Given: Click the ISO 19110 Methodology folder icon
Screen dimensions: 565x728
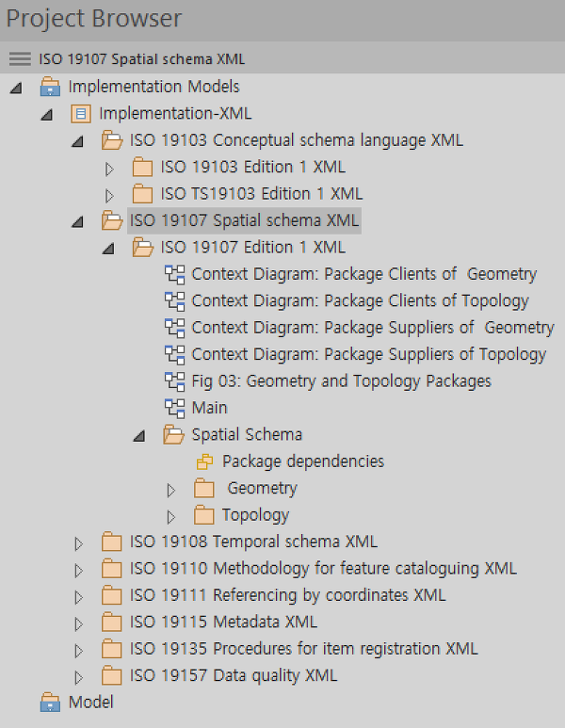Looking at the screenshot, I should click(111, 569).
